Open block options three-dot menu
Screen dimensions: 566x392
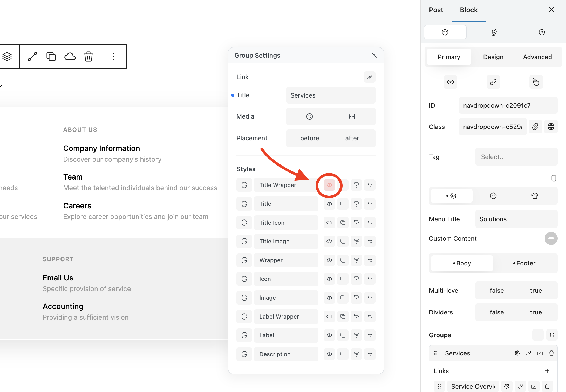(114, 56)
